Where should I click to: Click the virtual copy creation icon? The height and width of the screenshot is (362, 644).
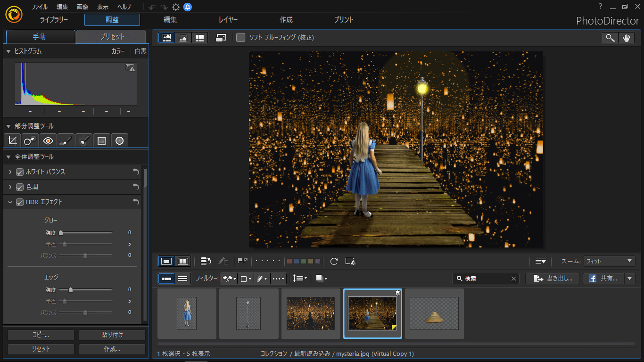pos(350,261)
